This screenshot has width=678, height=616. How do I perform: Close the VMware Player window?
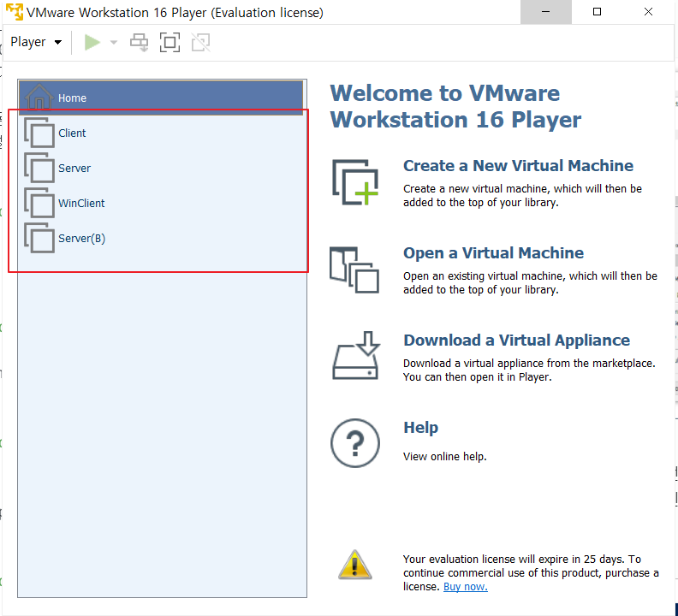tap(648, 12)
